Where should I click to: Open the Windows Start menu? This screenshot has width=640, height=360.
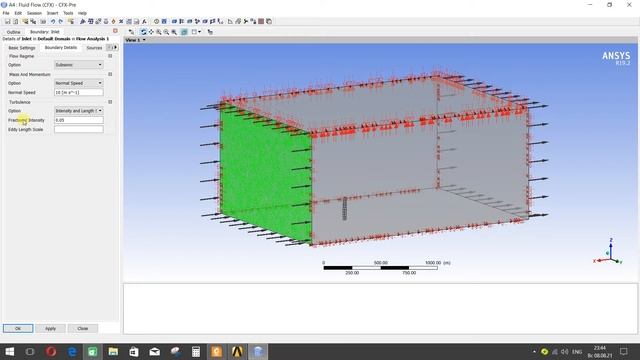[9, 351]
